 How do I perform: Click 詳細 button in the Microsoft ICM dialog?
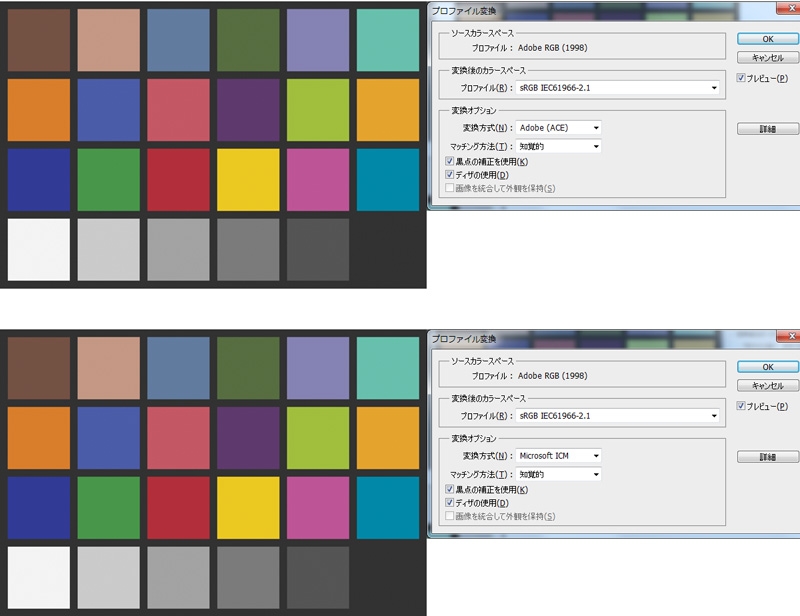pyautogui.click(x=767, y=457)
